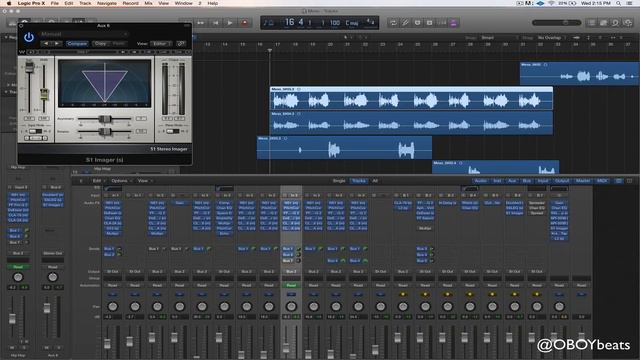Screen dimensions: 640x360
Task: Click the pan knob of highlighted mixer channel
Action: (291, 306)
